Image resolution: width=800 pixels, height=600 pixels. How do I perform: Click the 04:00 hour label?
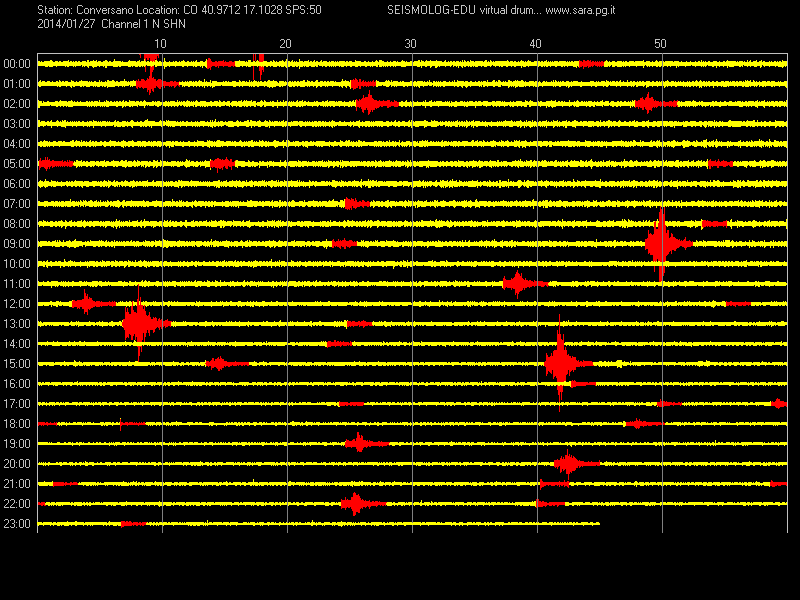click(17, 144)
